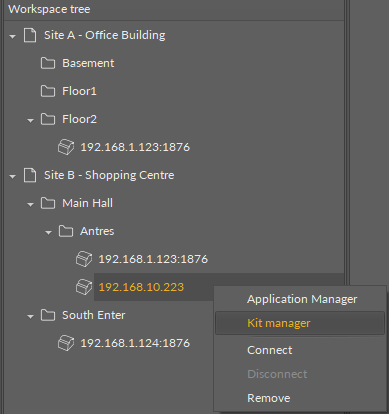Click the Basement folder icon

pyautogui.click(x=48, y=63)
